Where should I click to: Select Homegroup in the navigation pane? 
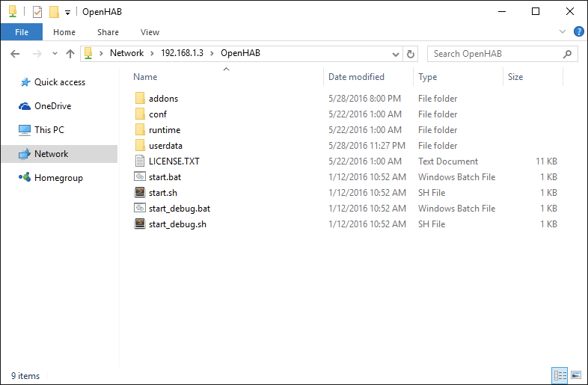pyautogui.click(x=60, y=178)
